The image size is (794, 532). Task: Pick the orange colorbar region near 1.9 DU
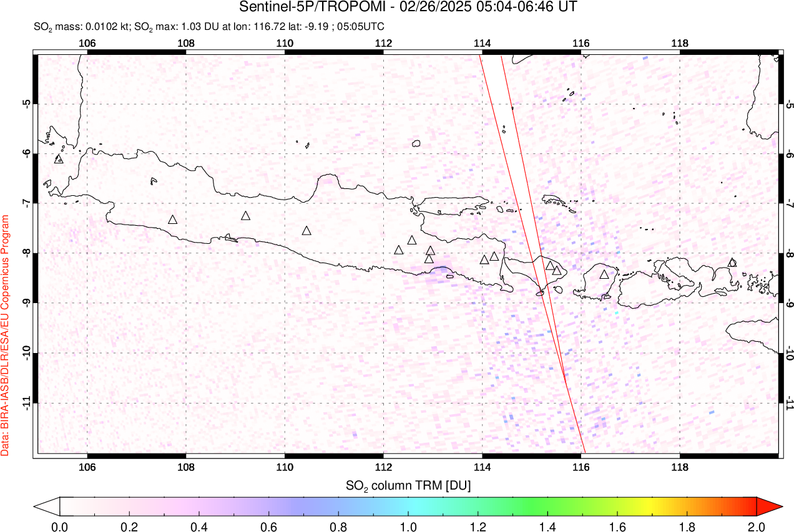pyautogui.click(x=722, y=506)
